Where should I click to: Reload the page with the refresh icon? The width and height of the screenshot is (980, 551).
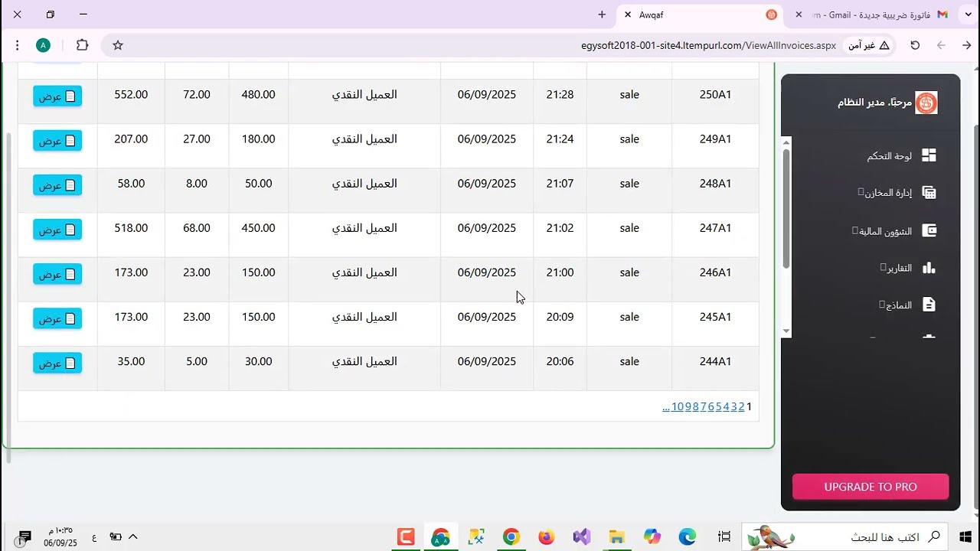915,45
